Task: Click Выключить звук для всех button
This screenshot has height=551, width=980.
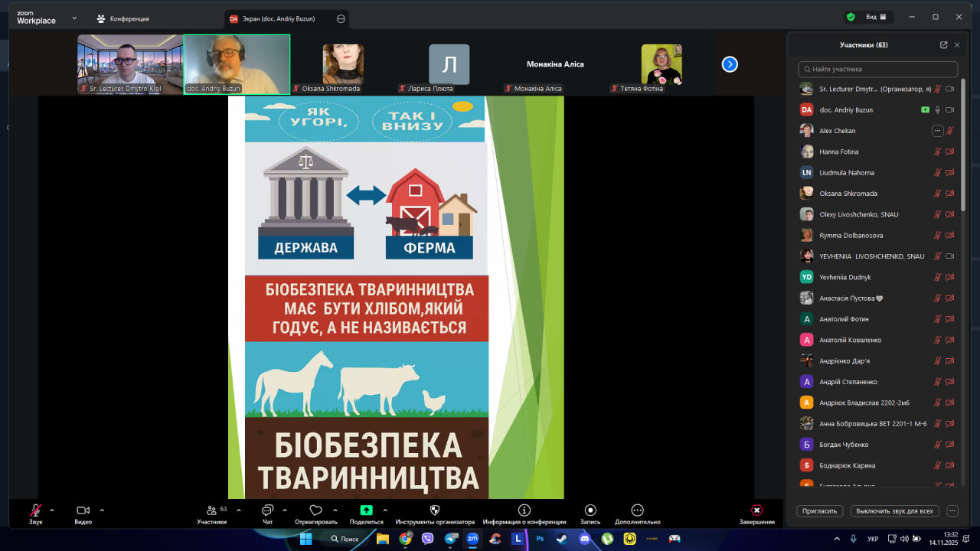Action: click(x=894, y=511)
